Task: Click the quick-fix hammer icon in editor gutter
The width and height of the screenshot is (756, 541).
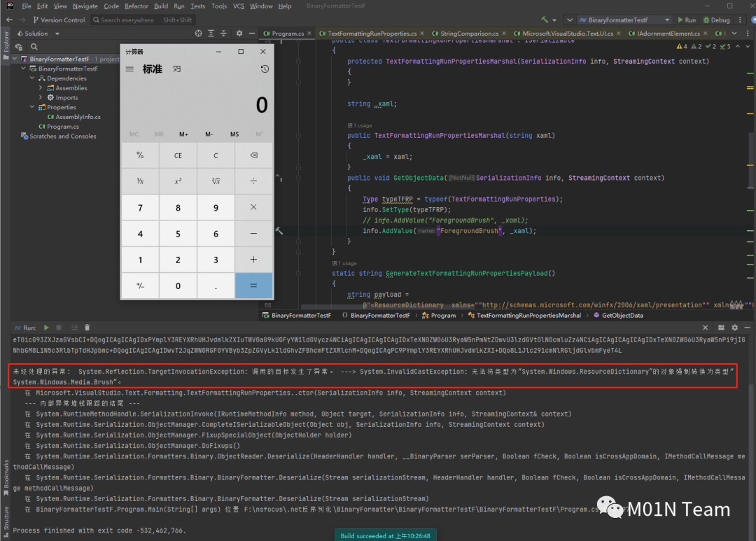Action: [279, 231]
